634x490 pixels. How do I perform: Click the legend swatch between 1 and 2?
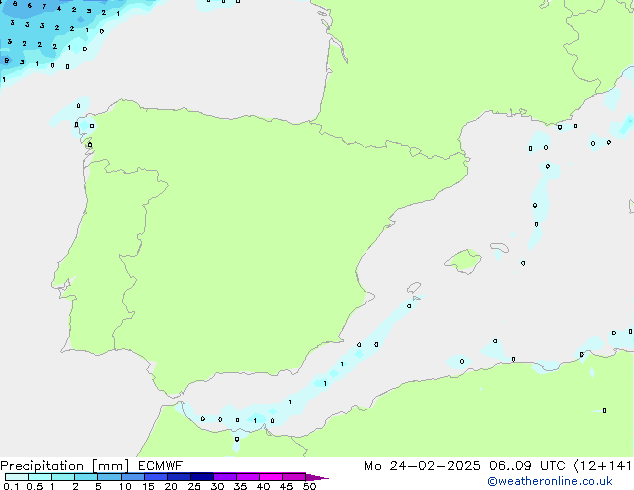[x=63, y=477]
